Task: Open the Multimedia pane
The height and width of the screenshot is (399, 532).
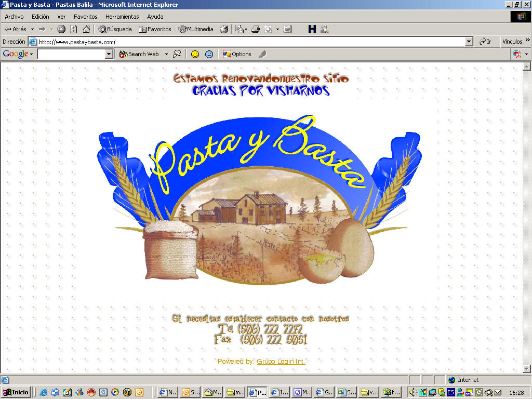Action: point(196,29)
